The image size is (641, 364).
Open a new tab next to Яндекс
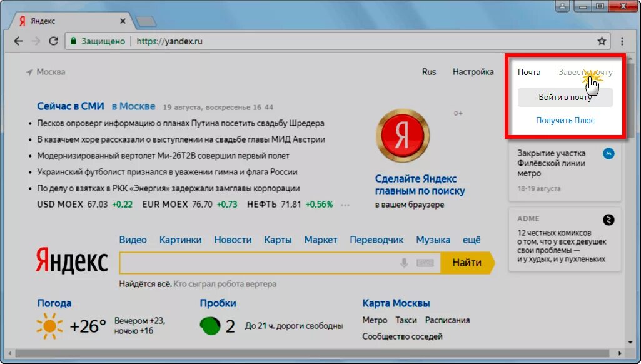point(146,21)
